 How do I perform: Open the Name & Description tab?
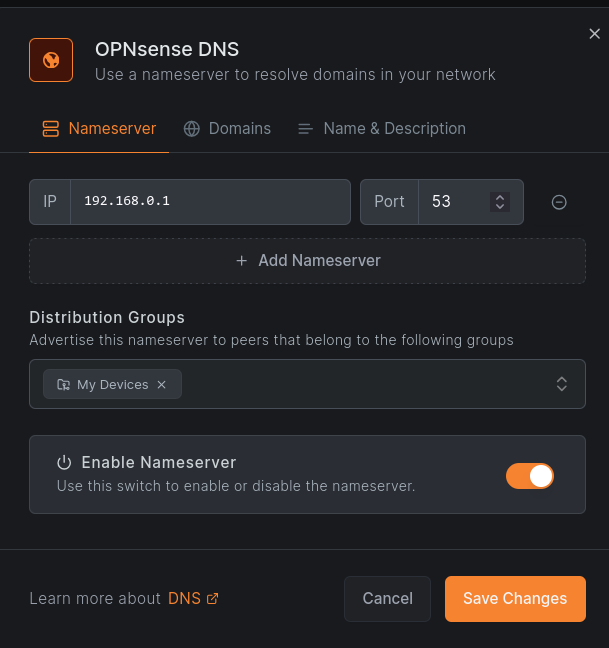point(381,129)
